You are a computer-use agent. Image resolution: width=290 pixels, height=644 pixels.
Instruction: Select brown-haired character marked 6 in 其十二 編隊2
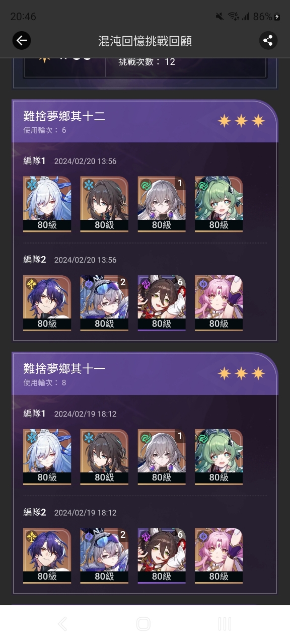tap(162, 302)
